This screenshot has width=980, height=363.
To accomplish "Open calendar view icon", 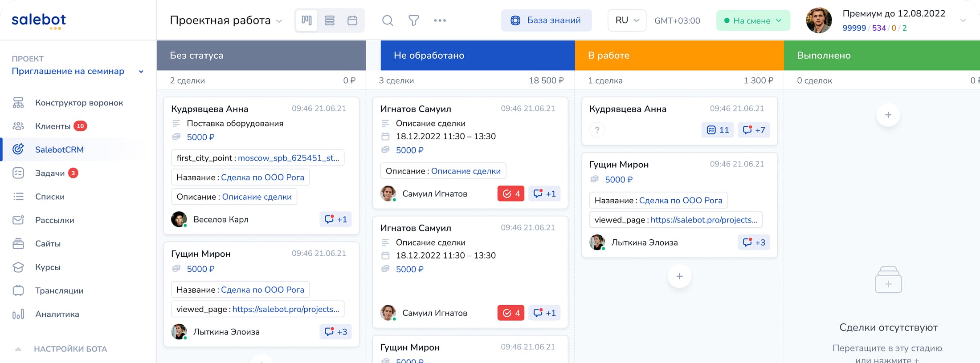I will (x=352, y=20).
